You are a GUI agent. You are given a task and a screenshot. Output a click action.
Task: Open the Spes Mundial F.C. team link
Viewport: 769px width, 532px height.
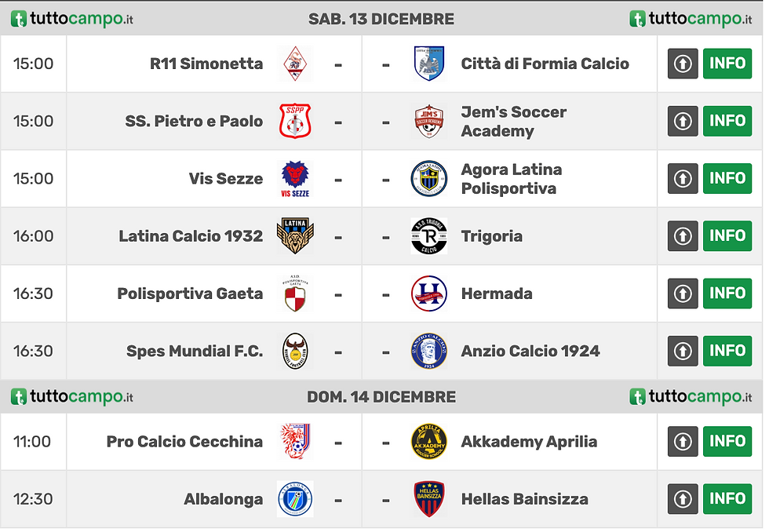click(195, 351)
